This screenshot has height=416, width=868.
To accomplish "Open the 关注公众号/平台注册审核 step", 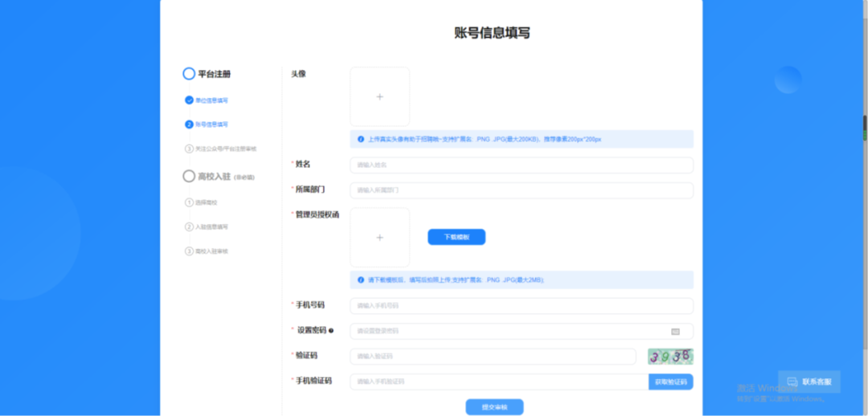I will pos(190,149).
